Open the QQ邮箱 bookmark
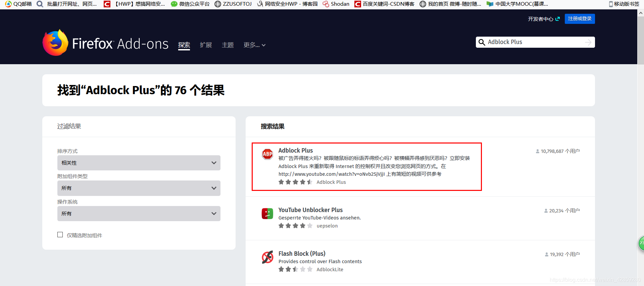 (18, 4)
